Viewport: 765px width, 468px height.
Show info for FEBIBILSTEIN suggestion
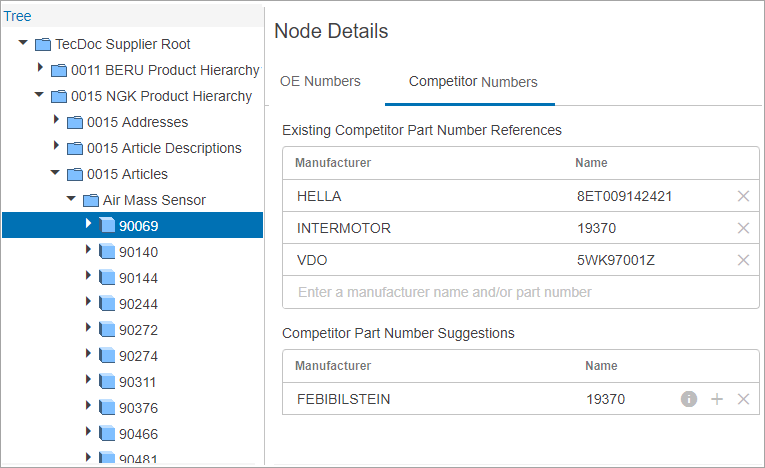[688, 399]
